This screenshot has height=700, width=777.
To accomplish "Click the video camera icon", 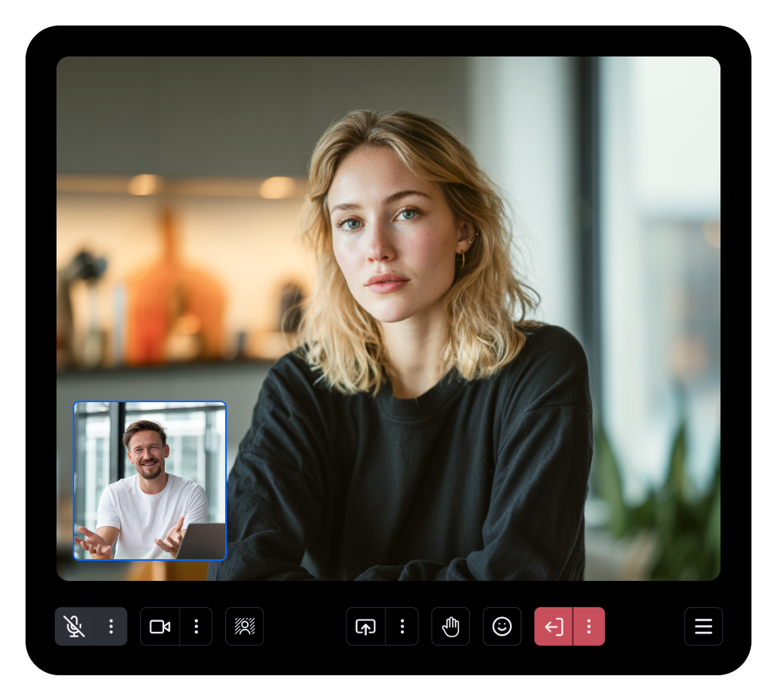I will click(x=159, y=627).
